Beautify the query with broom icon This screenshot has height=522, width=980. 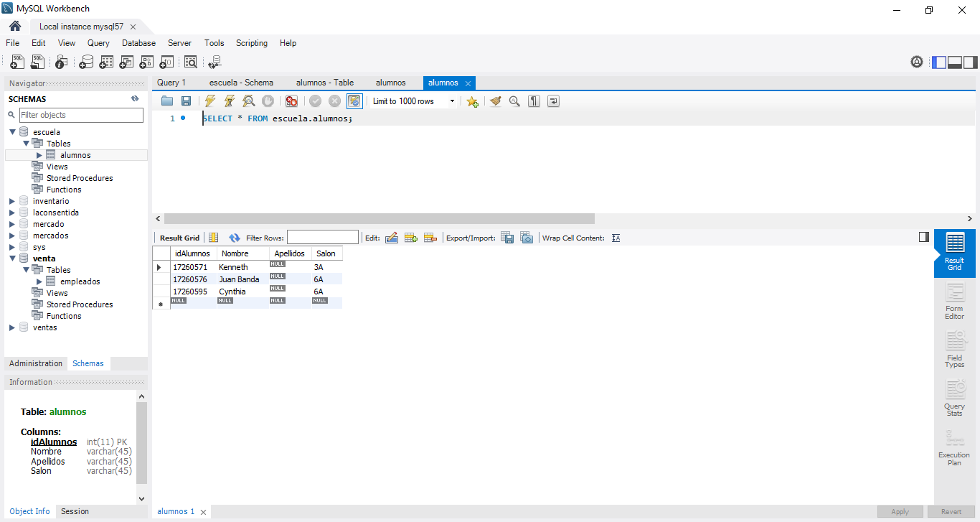pos(495,101)
